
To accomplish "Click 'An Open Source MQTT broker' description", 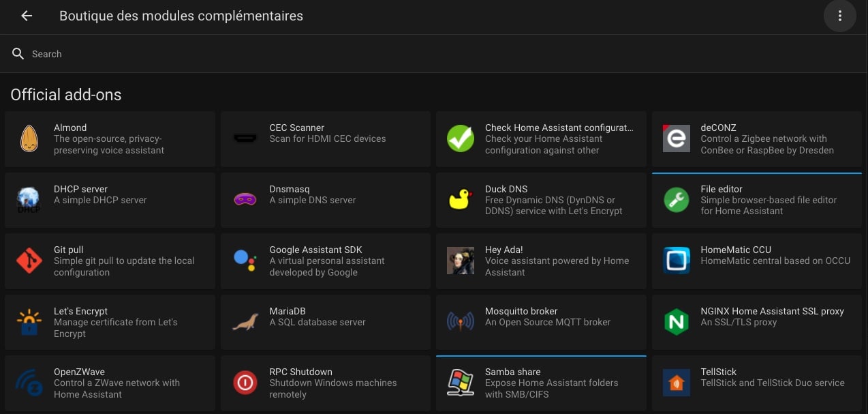I will 548,322.
